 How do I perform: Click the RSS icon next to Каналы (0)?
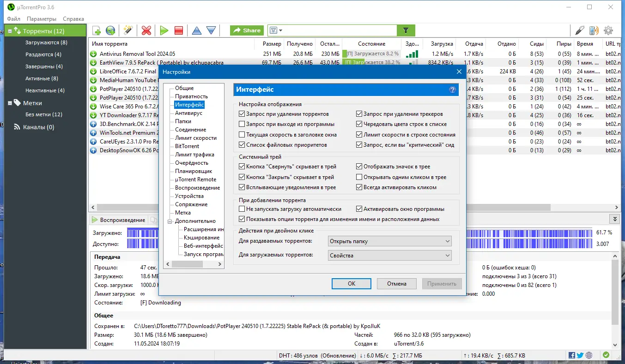pyautogui.click(x=17, y=127)
